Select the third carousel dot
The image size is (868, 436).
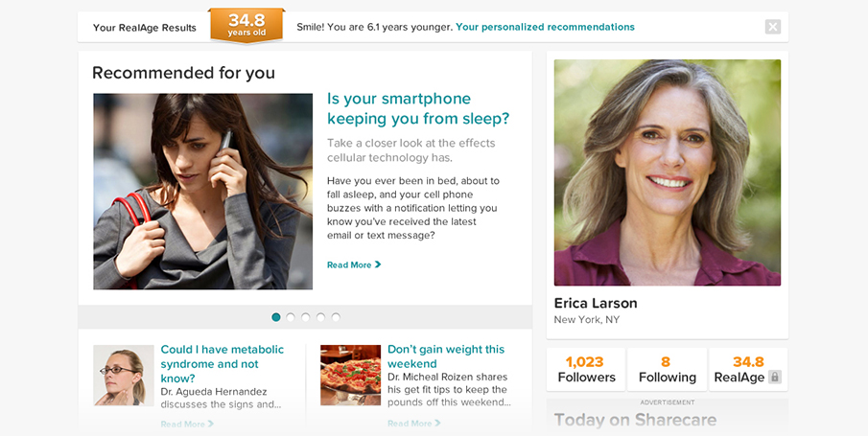(x=306, y=317)
